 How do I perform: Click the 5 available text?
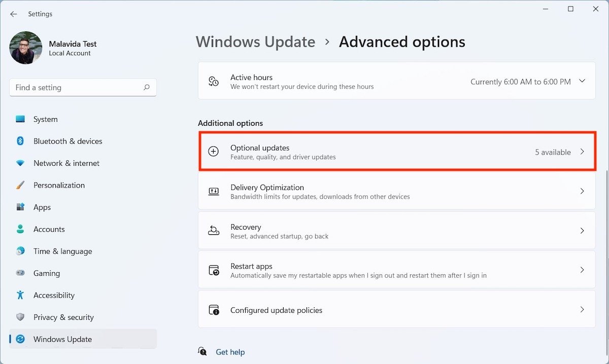click(x=553, y=152)
